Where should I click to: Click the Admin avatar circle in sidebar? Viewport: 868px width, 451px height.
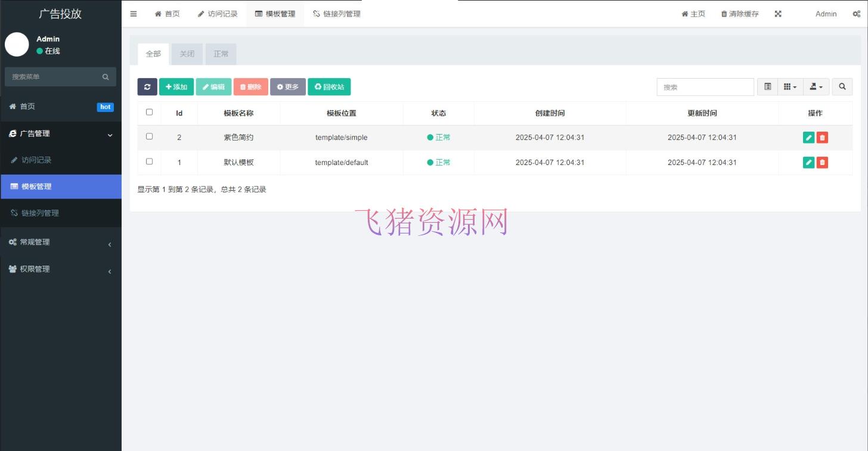click(x=17, y=45)
